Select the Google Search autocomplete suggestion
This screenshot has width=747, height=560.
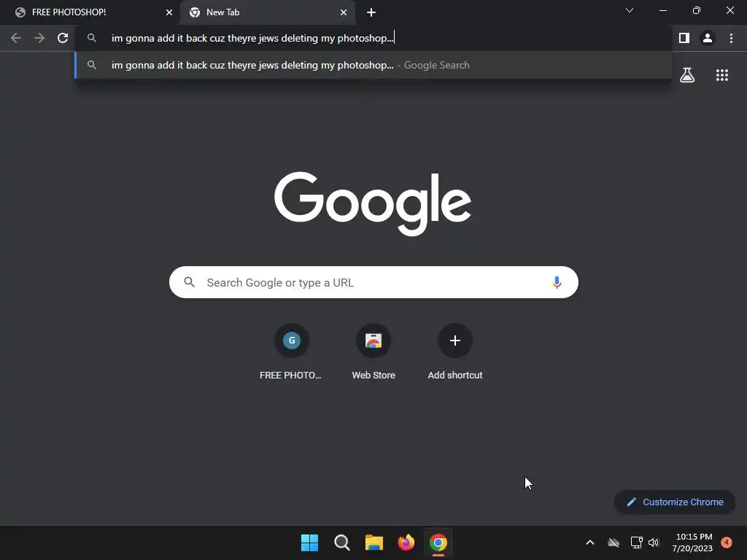(373, 65)
